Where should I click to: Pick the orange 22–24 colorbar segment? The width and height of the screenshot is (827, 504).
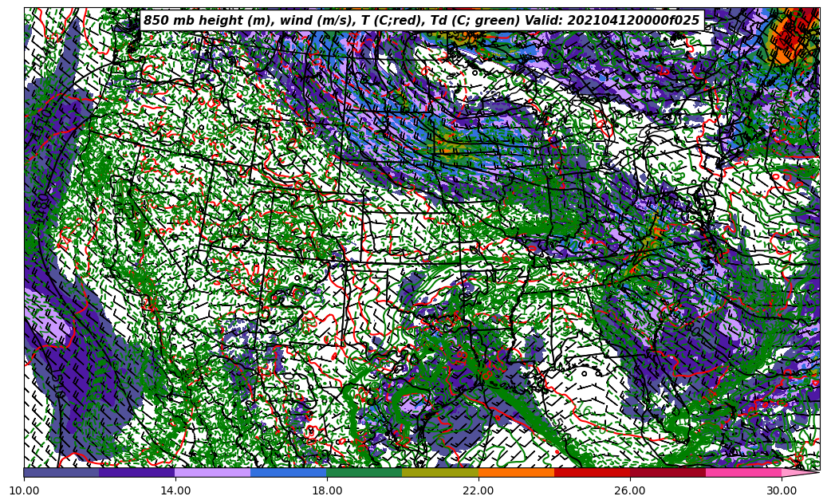516,472
